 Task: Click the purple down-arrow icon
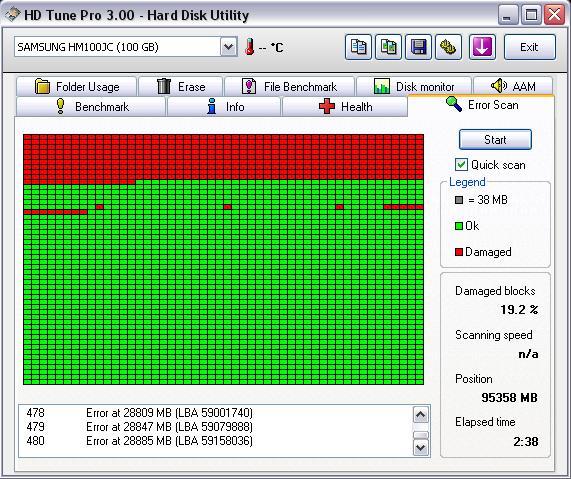click(482, 47)
